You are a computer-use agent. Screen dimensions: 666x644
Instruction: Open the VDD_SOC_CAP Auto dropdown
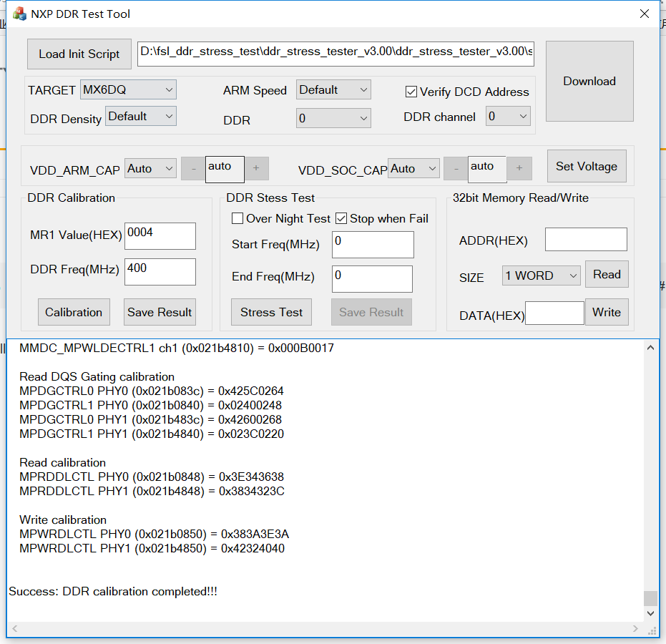click(413, 168)
